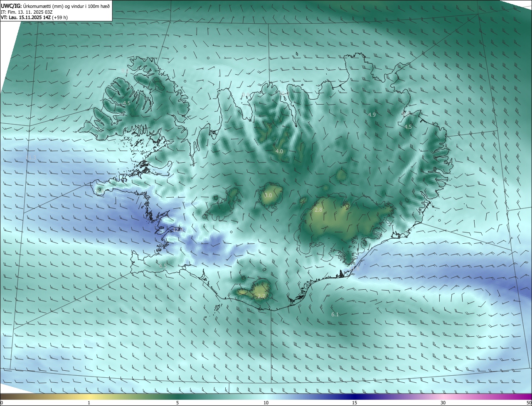Click the '6.5' value label on the map
Image resolution: width=532 pixels, height=406 pixels.
tap(163, 266)
